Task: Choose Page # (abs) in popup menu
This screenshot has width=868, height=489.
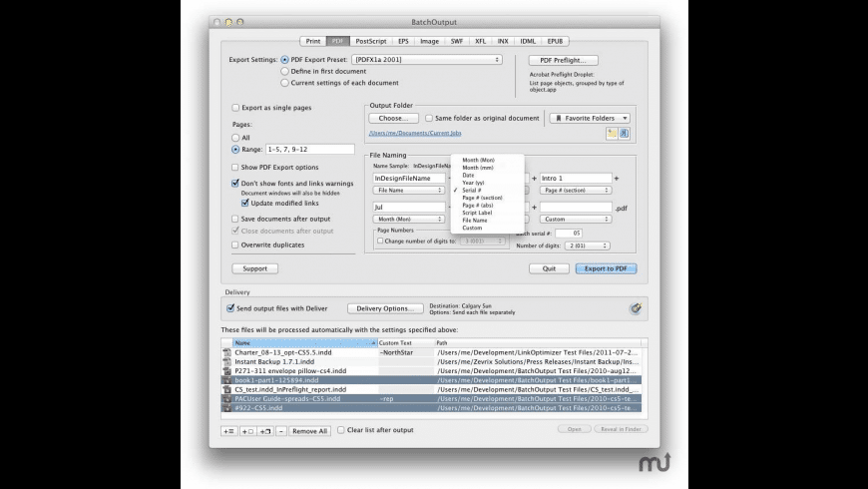Action: [x=487, y=206]
